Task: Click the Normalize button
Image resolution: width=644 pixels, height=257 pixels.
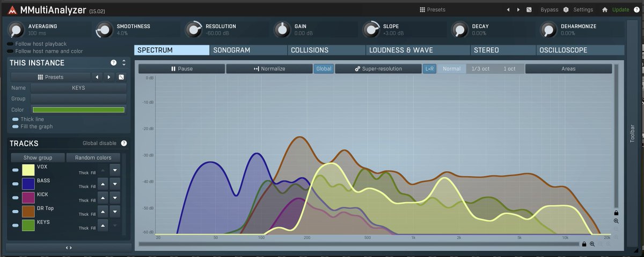Action: click(x=269, y=69)
